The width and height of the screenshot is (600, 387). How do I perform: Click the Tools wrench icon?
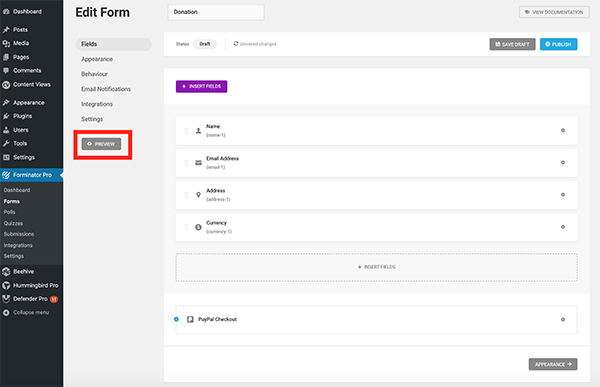point(6,144)
